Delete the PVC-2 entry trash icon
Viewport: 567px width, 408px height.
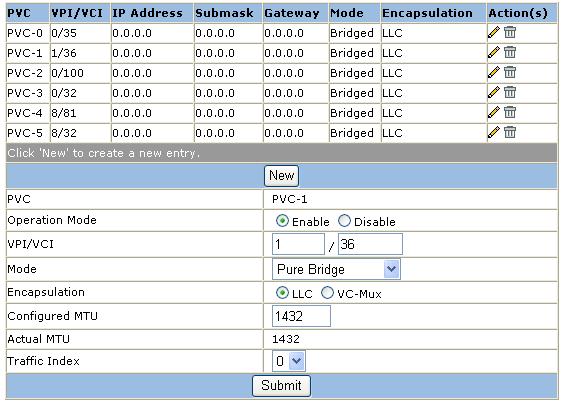pos(510,72)
